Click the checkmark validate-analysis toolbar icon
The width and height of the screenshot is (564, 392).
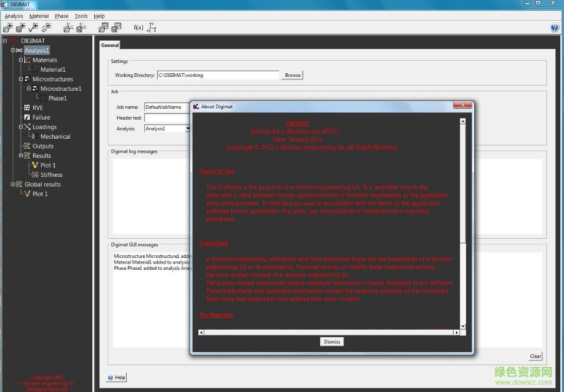pos(34,27)
